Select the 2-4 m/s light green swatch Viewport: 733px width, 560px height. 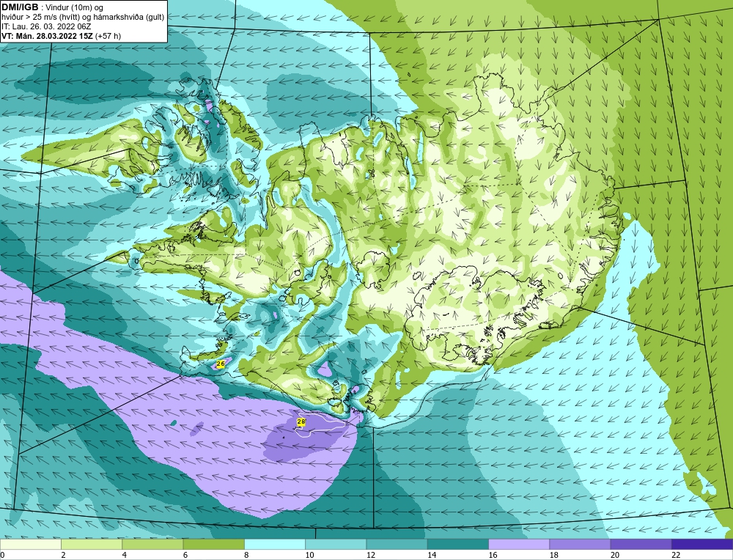point(92,544)
